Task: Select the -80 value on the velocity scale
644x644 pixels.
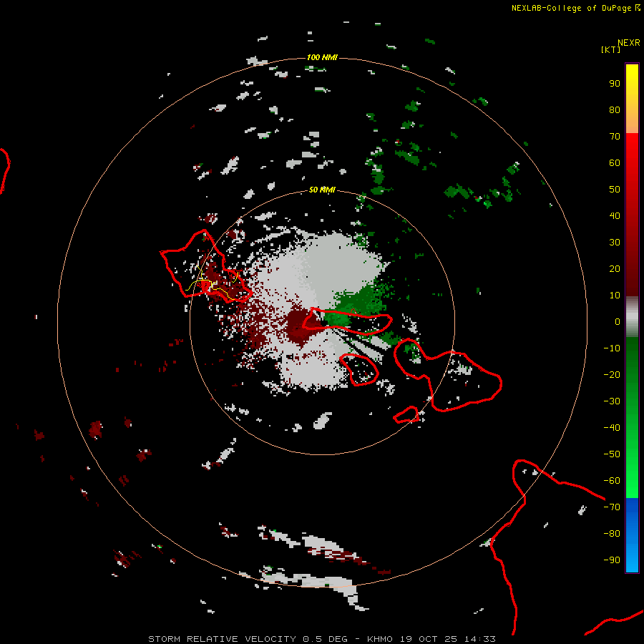Action: 612,534
